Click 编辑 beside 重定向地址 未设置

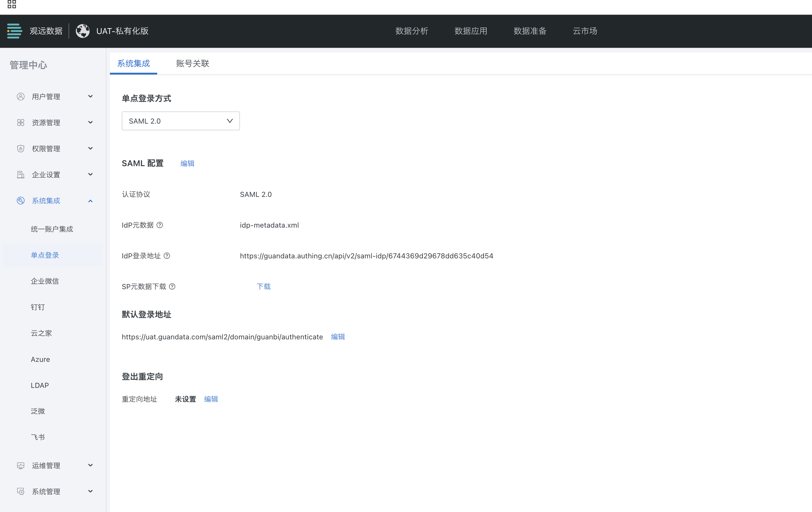[211, 399]
